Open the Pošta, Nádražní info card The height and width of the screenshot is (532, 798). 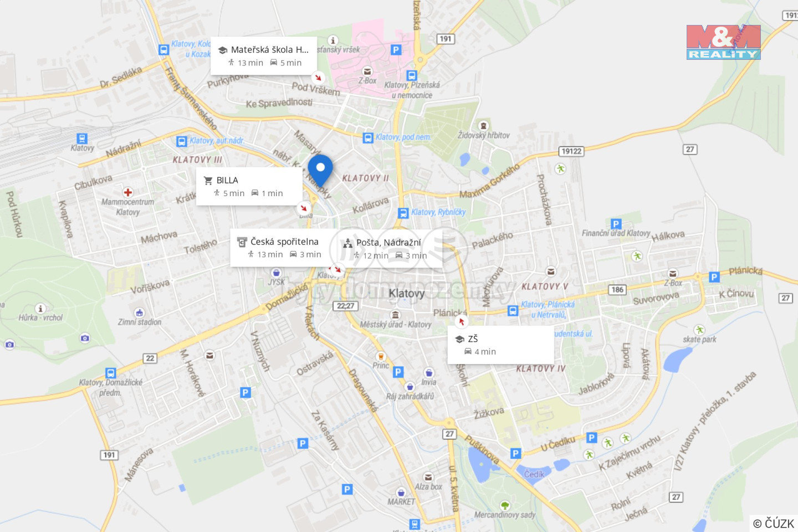(390, 248)
